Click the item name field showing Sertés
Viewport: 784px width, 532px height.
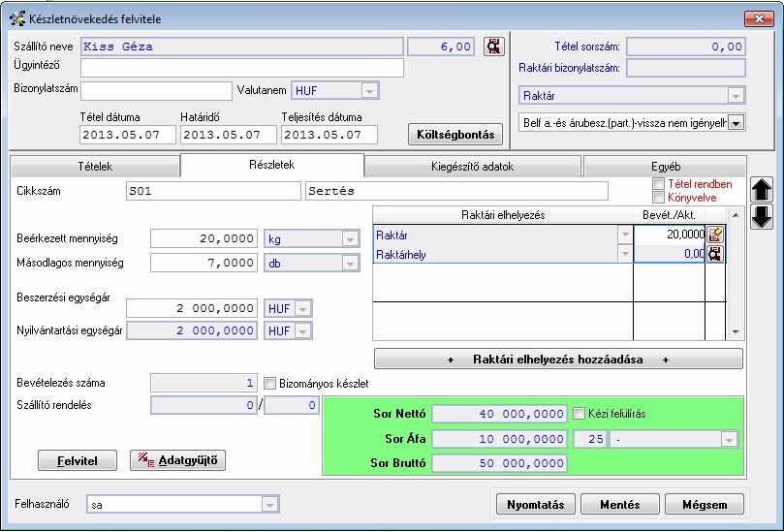click(x=457, y=191)
